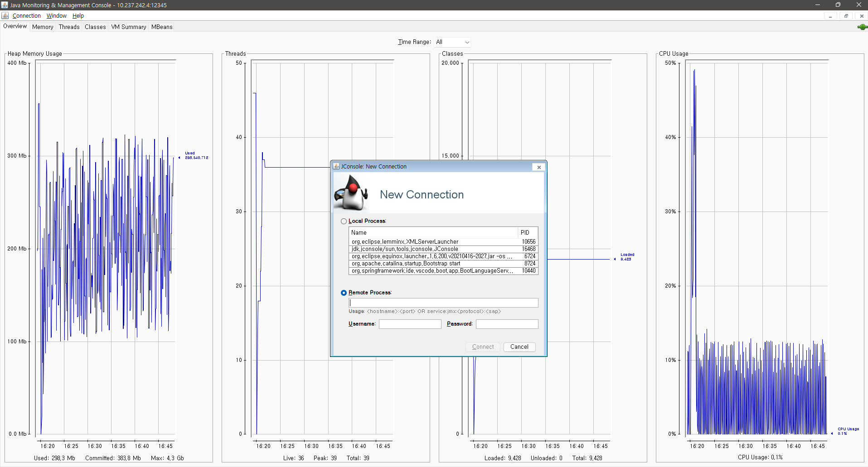Screen dimensions: 868x467
Task: Switch to the Classes tab
Action: pyautogui.click(x=95, y=27)
